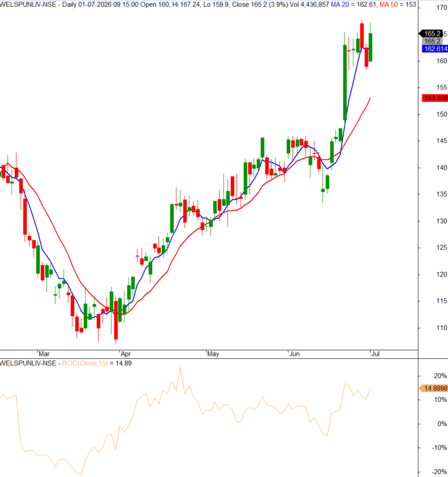Click the 170 level on price axis
Image resolution: width=448 pixels, height=477 pixels.
[x=442, y=8]
